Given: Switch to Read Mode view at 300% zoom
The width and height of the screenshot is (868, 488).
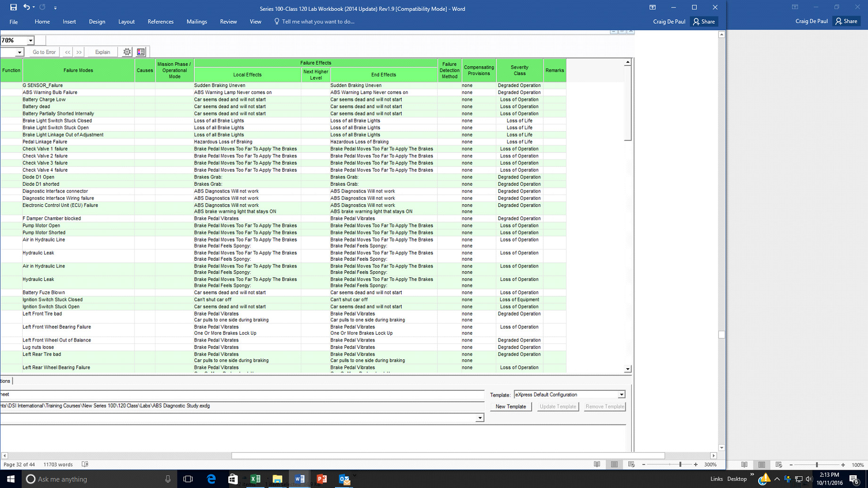Looking at the screenshot, I should [597, 464].
